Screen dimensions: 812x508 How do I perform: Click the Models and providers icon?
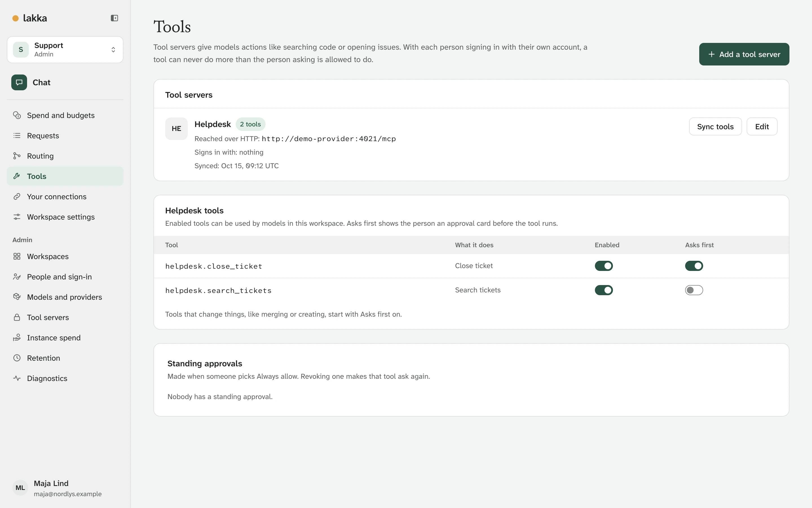[x=17, y=297]
